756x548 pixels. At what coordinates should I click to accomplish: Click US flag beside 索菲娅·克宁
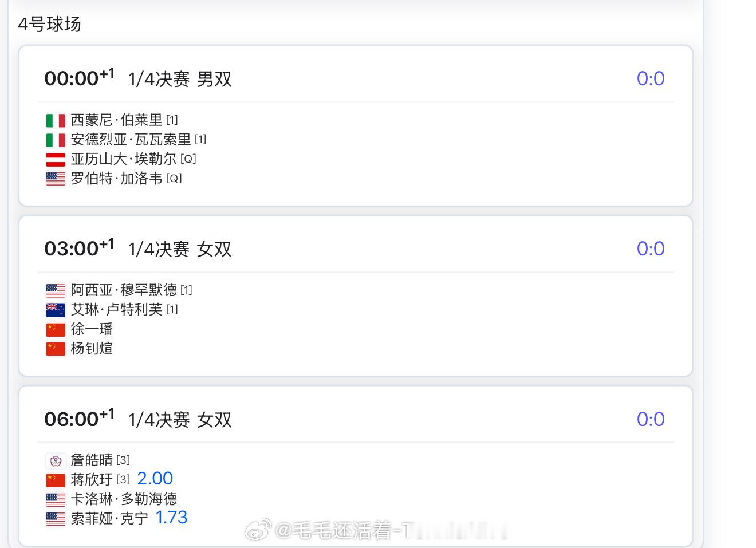point(56,519)
